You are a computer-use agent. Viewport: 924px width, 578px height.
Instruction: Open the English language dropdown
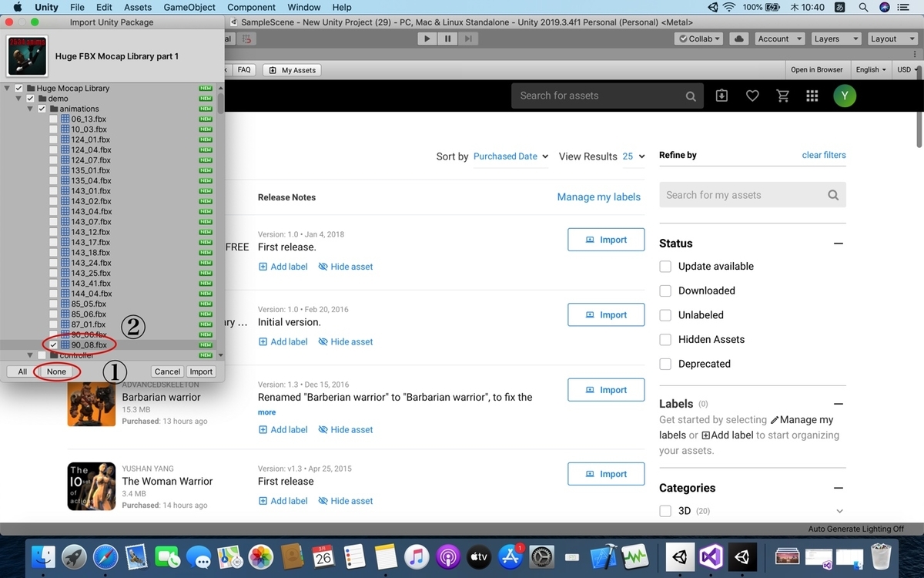pyautogui.click(x=872, y=69)
